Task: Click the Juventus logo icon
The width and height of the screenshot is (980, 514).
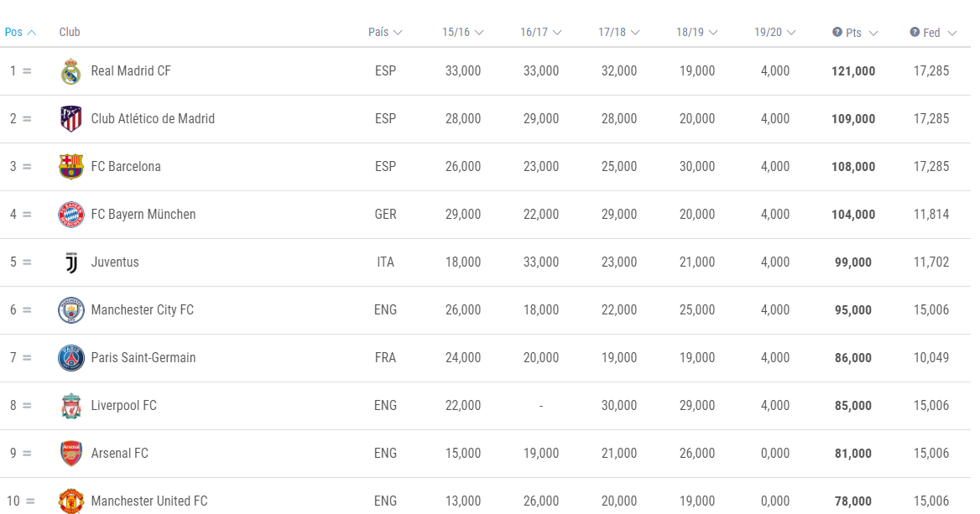Action: coord(71,262)
